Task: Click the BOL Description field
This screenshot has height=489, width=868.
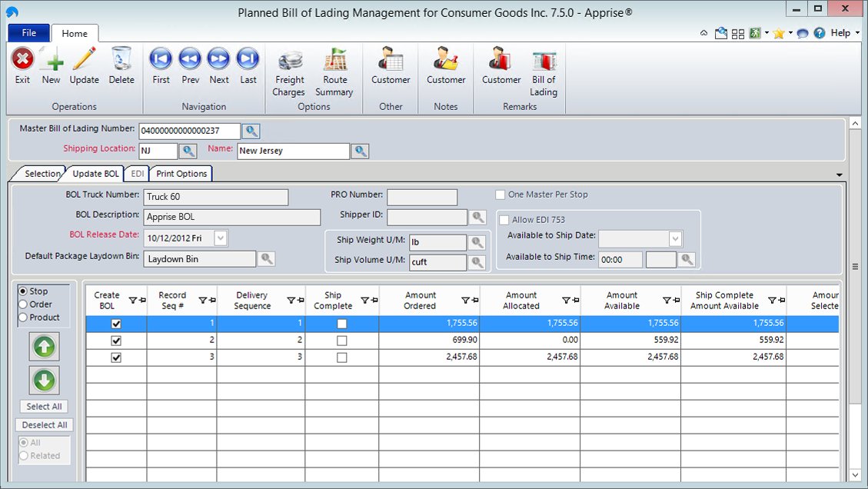Action: [x=232, y=217]
